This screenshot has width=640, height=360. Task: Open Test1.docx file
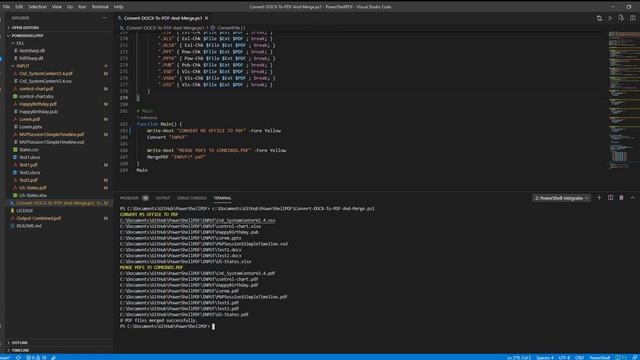(29, 157)
